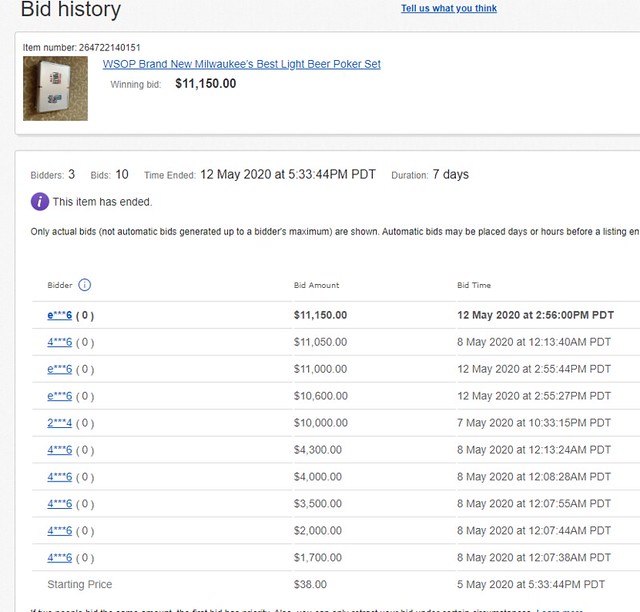Select bidder e***6 who bid $10,600.00
The height and width of the screenshot is (612, 640).
59,396
